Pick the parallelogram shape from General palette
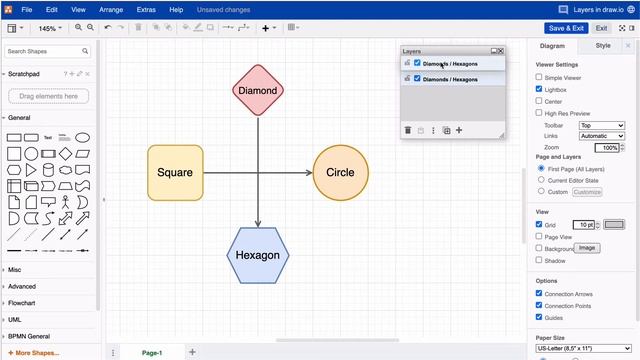640x360 pixels. point(82,154)
